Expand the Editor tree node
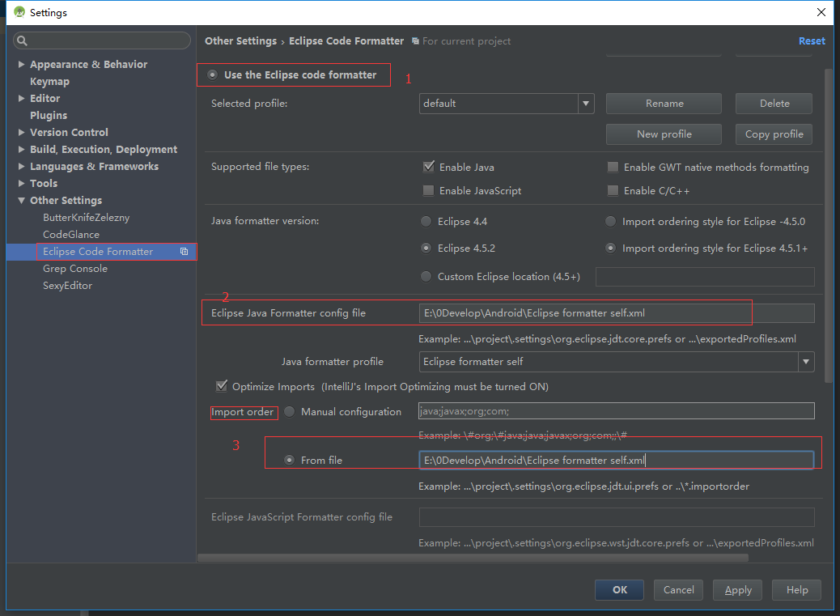 pyautogui.click(x=21, y=98)
